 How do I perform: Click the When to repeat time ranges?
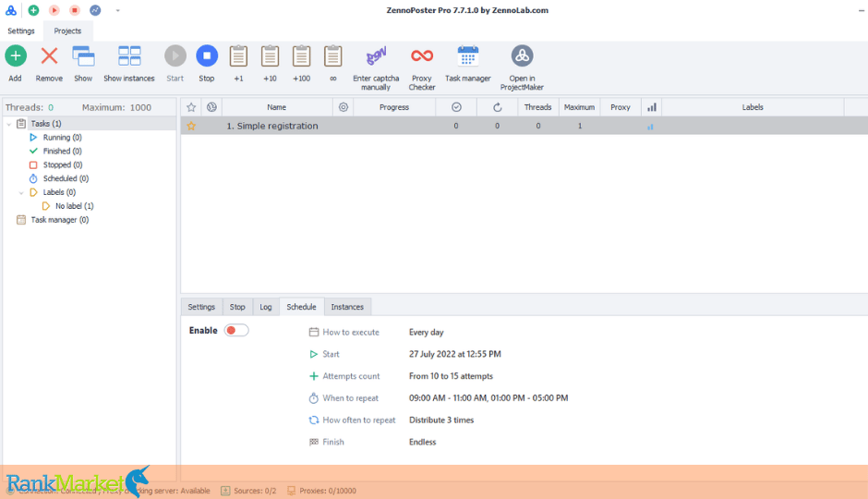coord(488,398)
